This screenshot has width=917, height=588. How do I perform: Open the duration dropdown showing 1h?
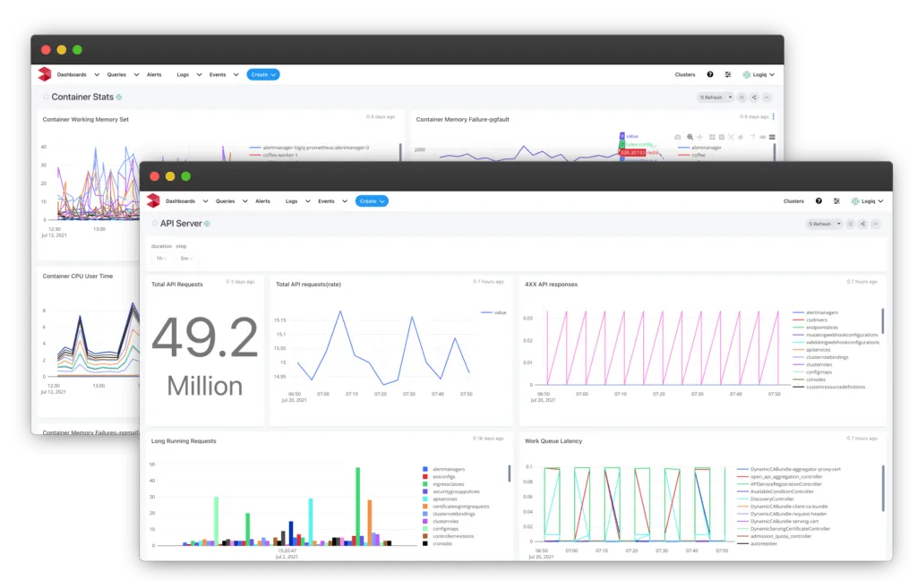tap(161, 259)
